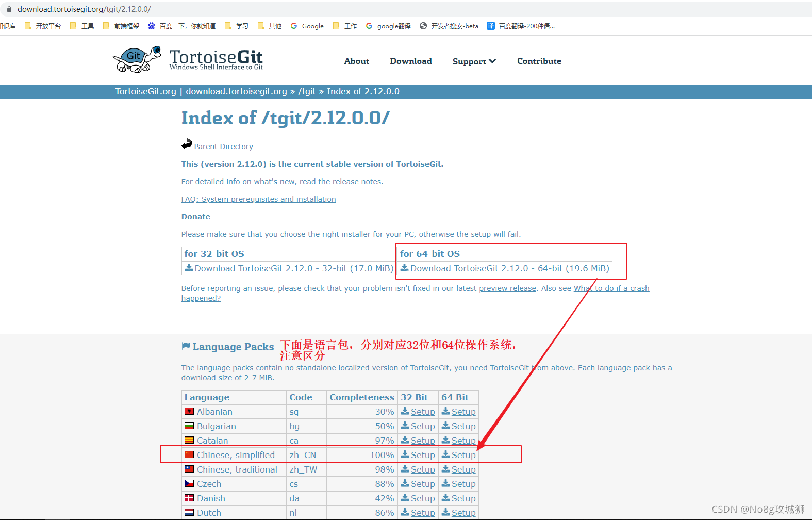The height and width of the screenshot is (520, 812).
Task: Open FAQ: System prerequisites and installation
Action: (x=258, y=199)
